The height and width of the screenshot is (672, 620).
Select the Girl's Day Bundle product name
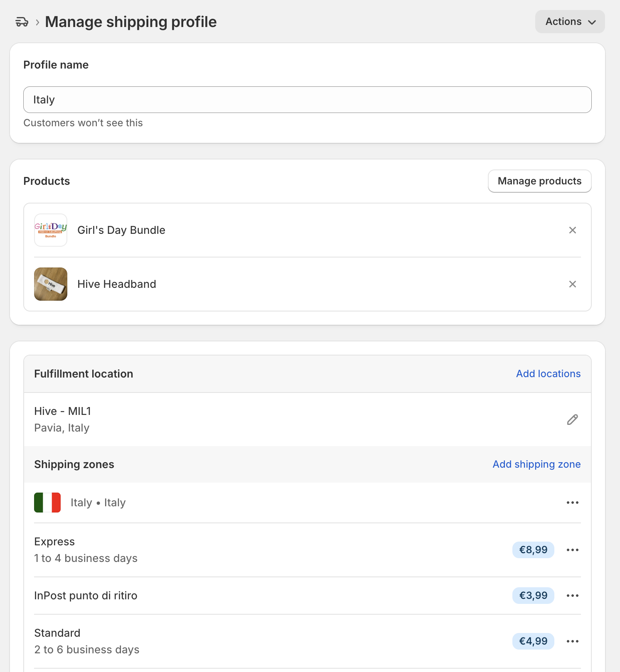[x=121, y=230]
